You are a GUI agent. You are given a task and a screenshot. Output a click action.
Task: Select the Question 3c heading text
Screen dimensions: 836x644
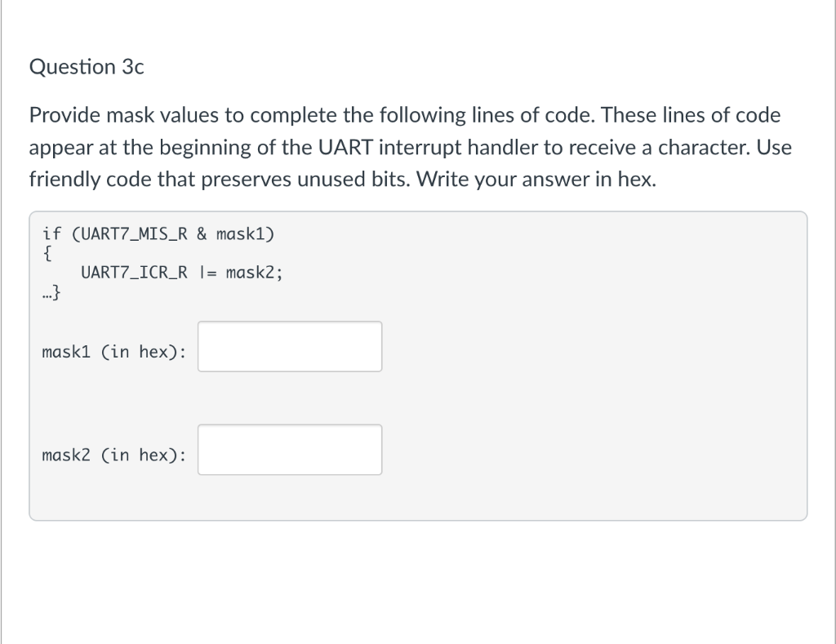(x=85, y=67)
